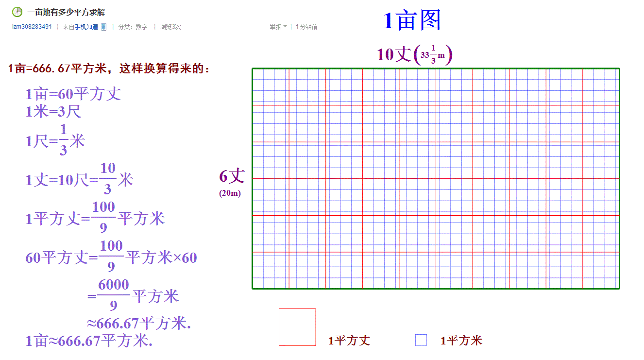Click the line 1平方丈=100/9平方米

(95, 217)
